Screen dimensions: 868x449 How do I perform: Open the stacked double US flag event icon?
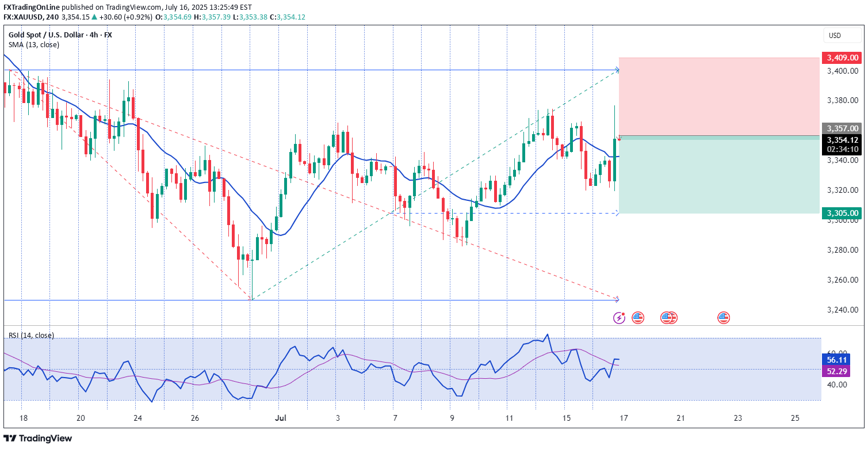[x=669, y=317]
